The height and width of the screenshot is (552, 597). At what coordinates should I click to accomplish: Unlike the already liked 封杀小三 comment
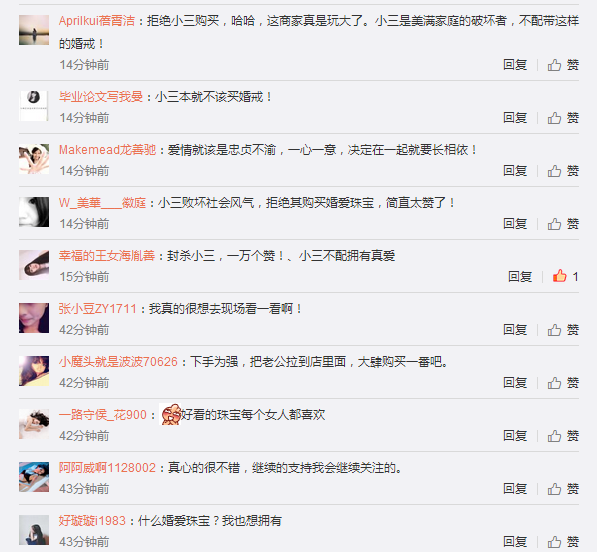pyautogui.click(x=565, y=276)
